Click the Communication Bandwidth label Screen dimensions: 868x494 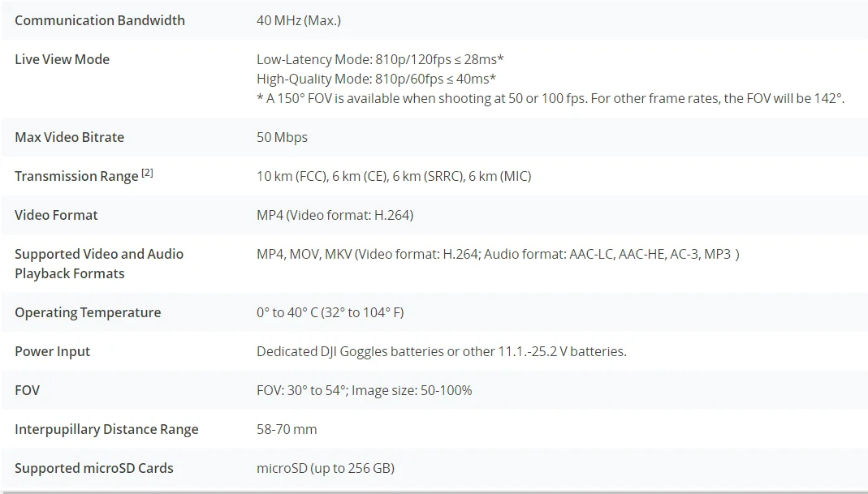[x=100, y=20]
